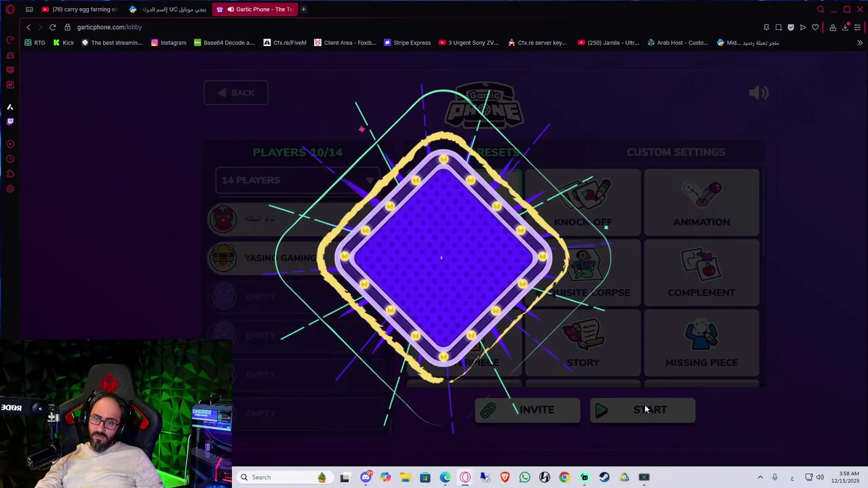Expand the 14 PLAYERS dropdown
Screen dimensions: 868x488
[x=297, y=180]
